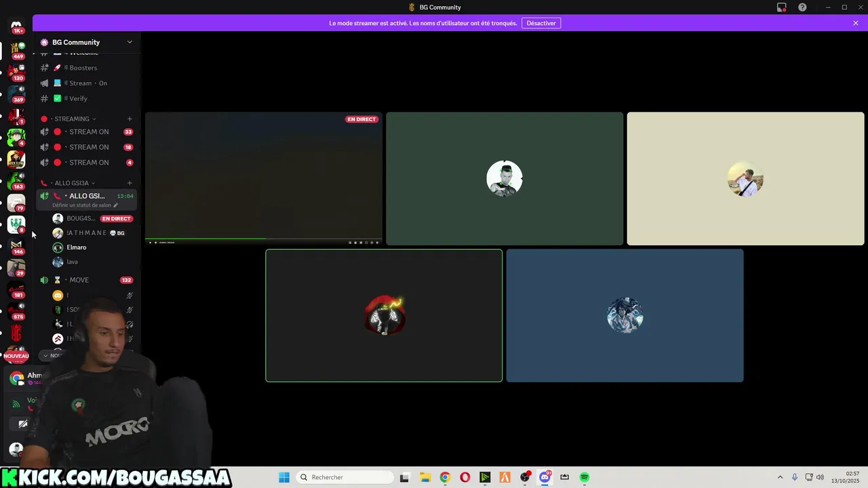Click the Discord taskbar icon
Image resolution: width=868 pixels, height=488 pixels.
(545, 477)
